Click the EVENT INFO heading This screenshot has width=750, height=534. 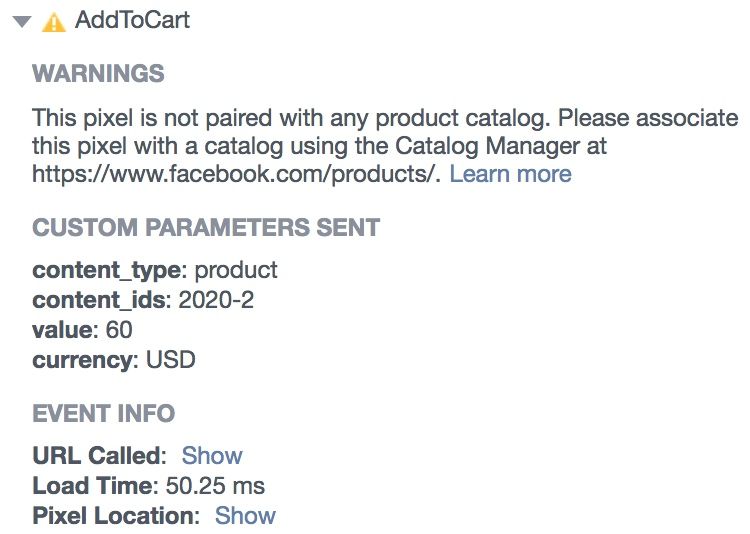tap(104, 413)
